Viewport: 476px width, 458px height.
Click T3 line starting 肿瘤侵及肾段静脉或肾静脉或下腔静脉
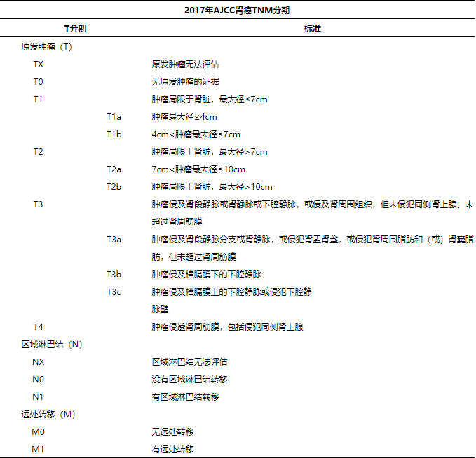[x=313, y=204]
